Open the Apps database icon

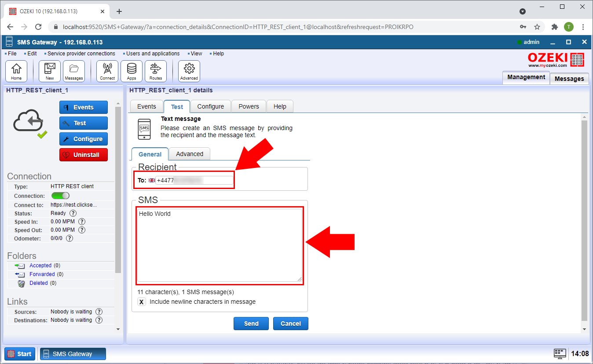pyautogui.click(x=132, y=71)
